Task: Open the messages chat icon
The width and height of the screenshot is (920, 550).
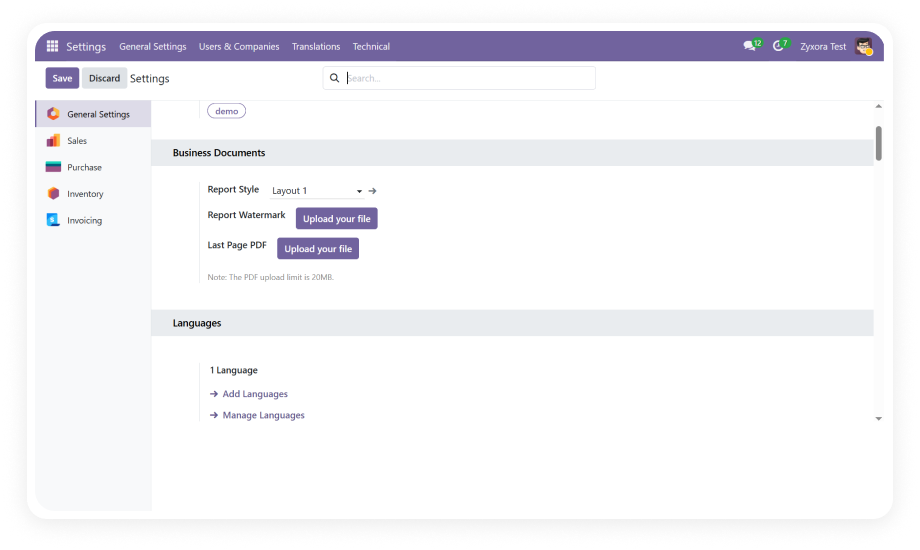Action: [749, 46]
